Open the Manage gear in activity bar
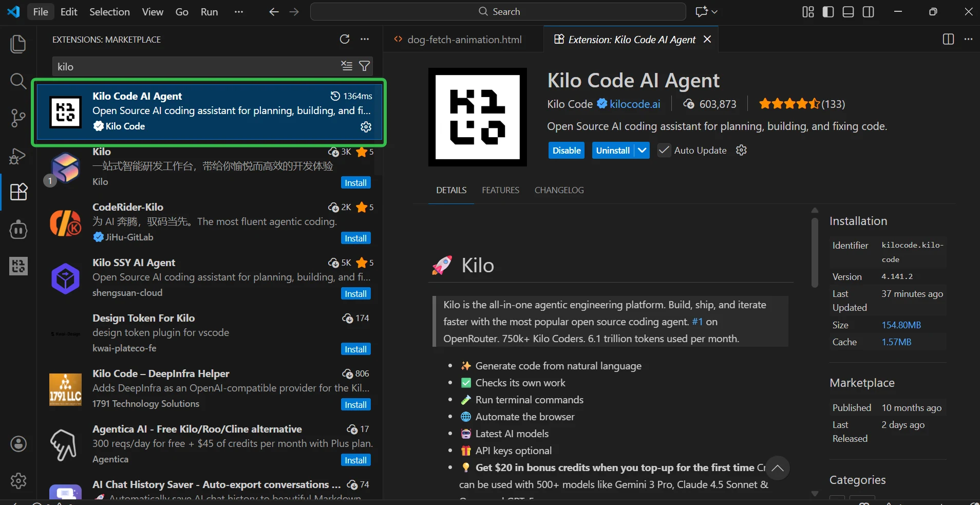Screen dimensions: 980x505 [18, 481]
